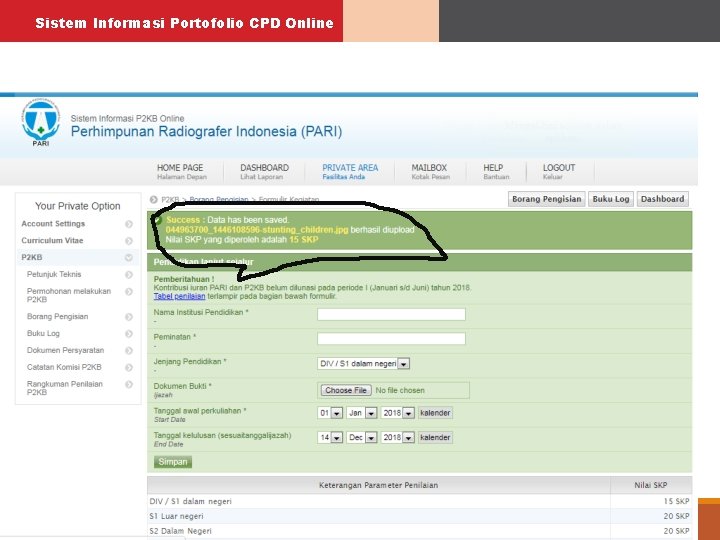Open Catatan Komisi P2KB sidebar item
The image size is (720, 540).
click(64, 367)
